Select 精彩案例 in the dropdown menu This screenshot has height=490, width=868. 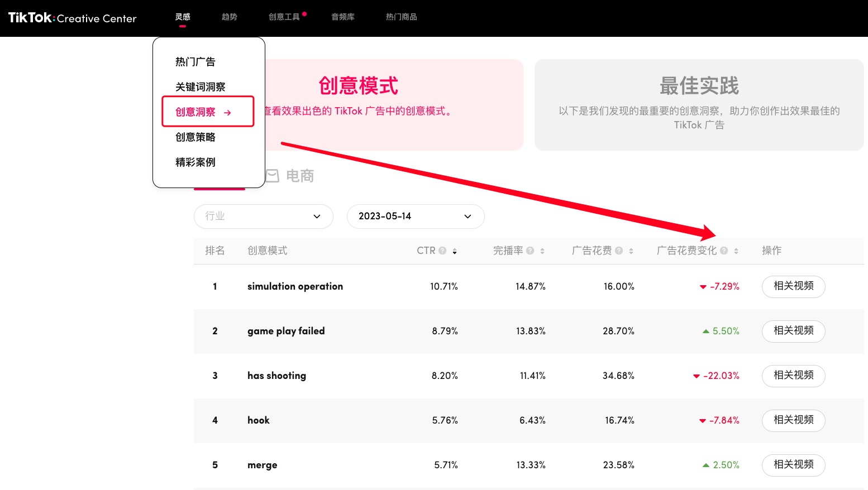[x=195, y=162]
